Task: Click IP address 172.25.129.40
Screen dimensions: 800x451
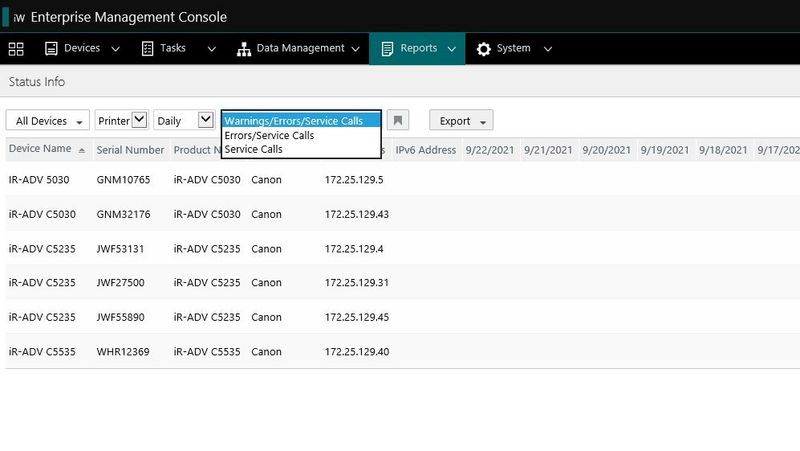Action: (x=357, y=352)
